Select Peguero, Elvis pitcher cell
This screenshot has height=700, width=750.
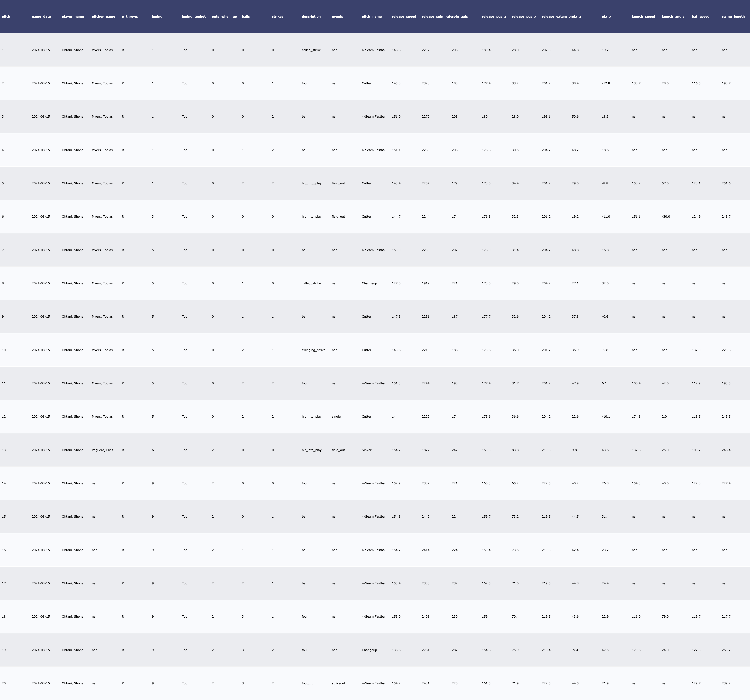(102, 450)
